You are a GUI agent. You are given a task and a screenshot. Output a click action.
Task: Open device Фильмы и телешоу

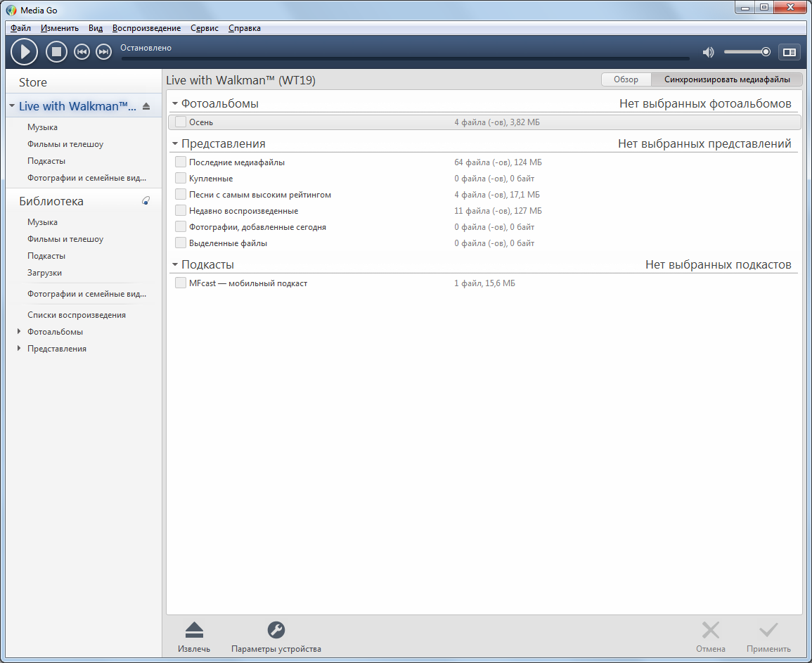pos(65,144)
